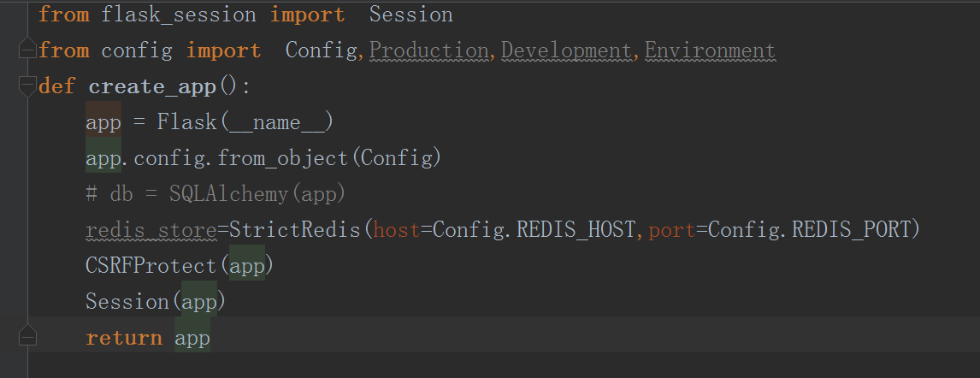
Task: Click the unused Development import name
Action: (566, 50)
